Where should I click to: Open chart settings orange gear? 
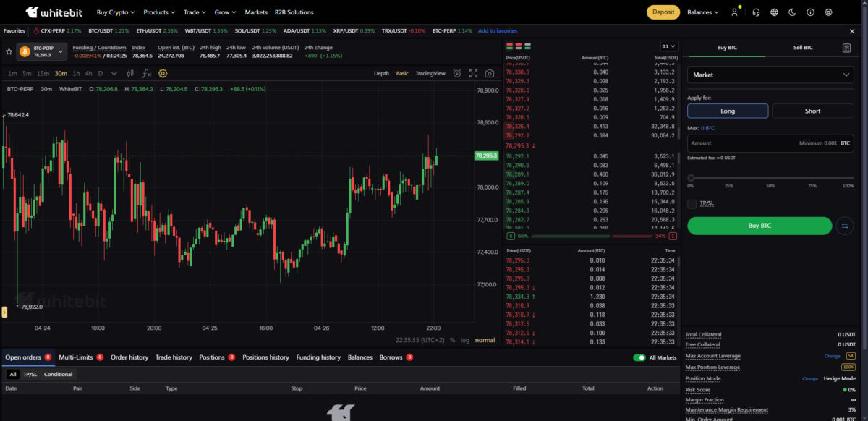point(163,73)
